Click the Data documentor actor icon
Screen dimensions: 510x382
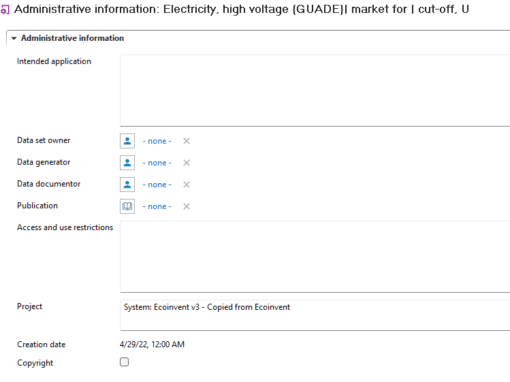(127, 184)
